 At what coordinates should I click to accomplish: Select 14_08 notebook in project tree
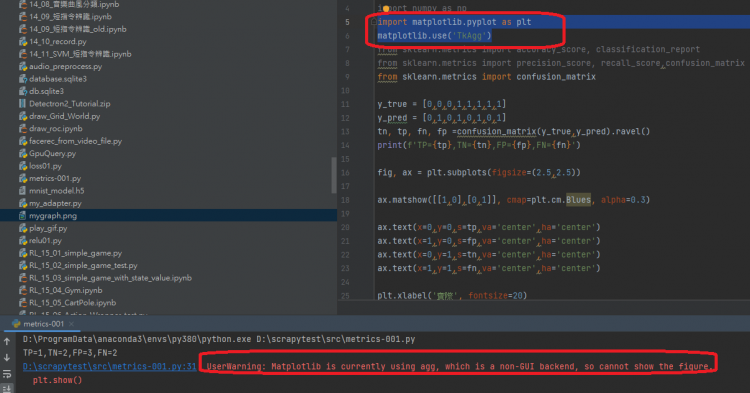tap(74, 4)
